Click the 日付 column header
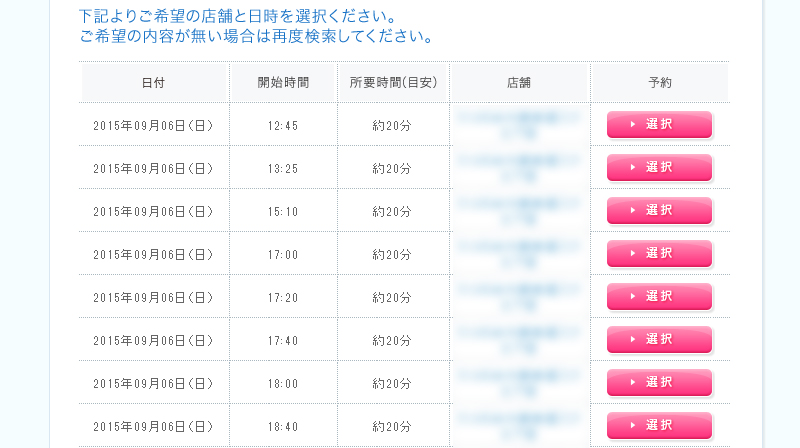The image size is (800, 448). [154, 83]
